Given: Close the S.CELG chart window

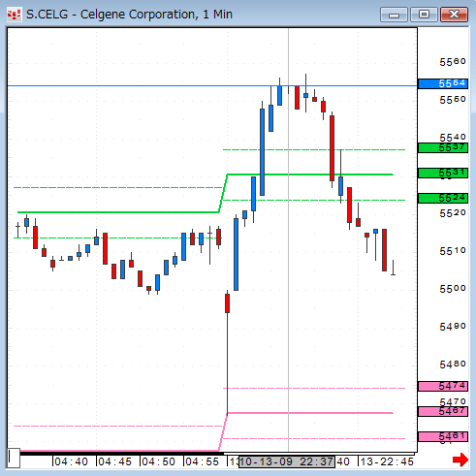Looking at the screenshot, I should click(454, 15).
